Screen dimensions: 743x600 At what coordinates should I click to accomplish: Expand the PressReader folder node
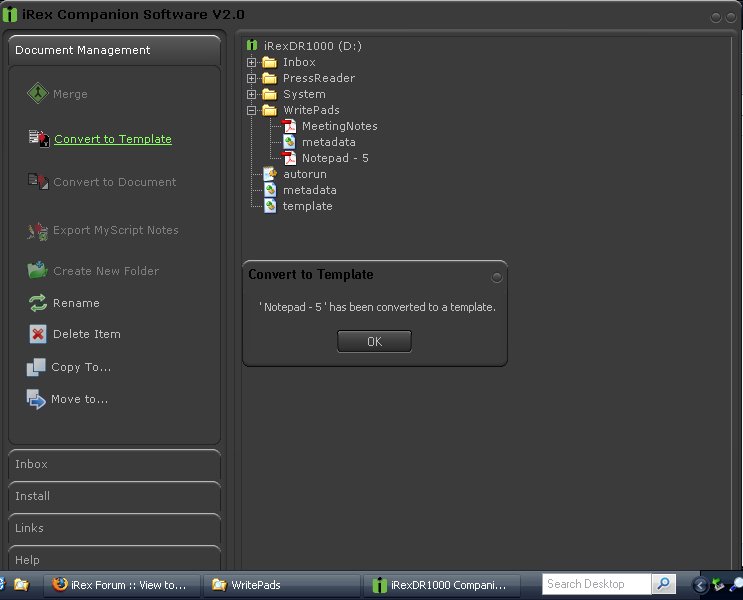[x=252, y=78]
